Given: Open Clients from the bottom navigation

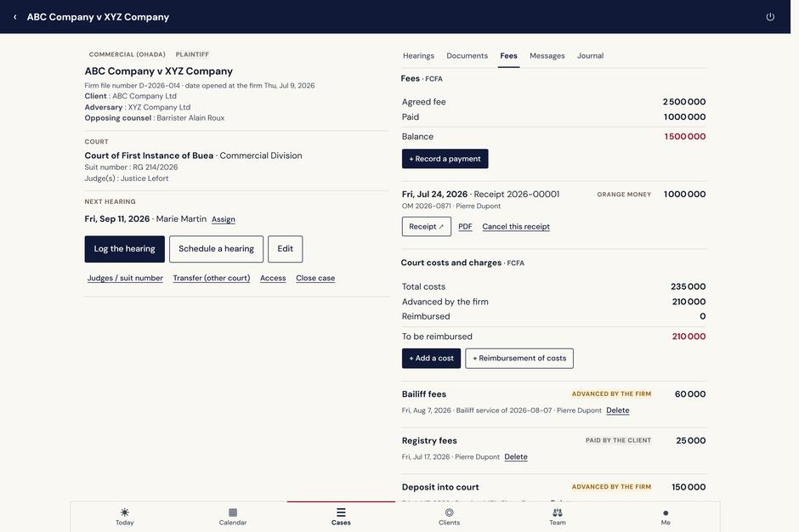Looking at the screenshot, I should point(449,516).
